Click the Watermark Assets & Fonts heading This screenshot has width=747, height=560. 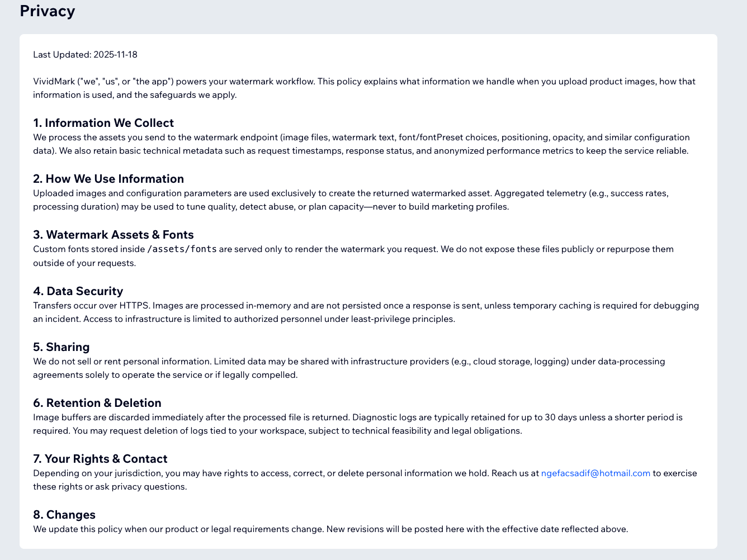[x=114, y=235]
